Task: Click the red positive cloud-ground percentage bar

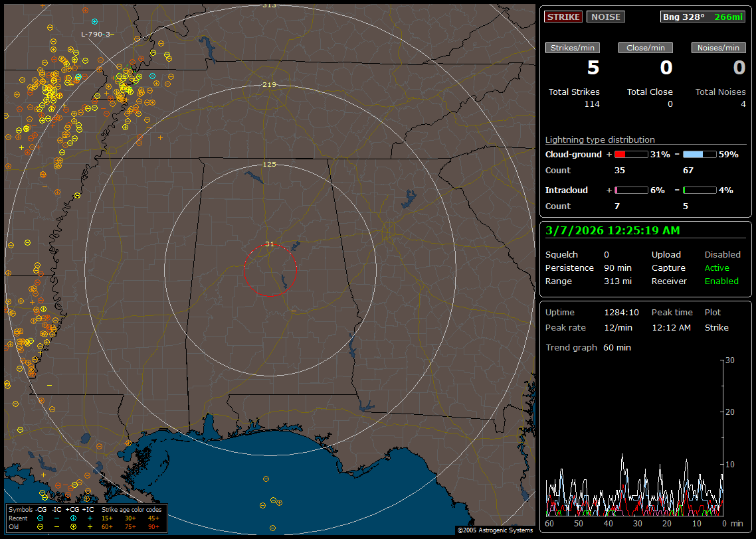Action: click(630, 154)
